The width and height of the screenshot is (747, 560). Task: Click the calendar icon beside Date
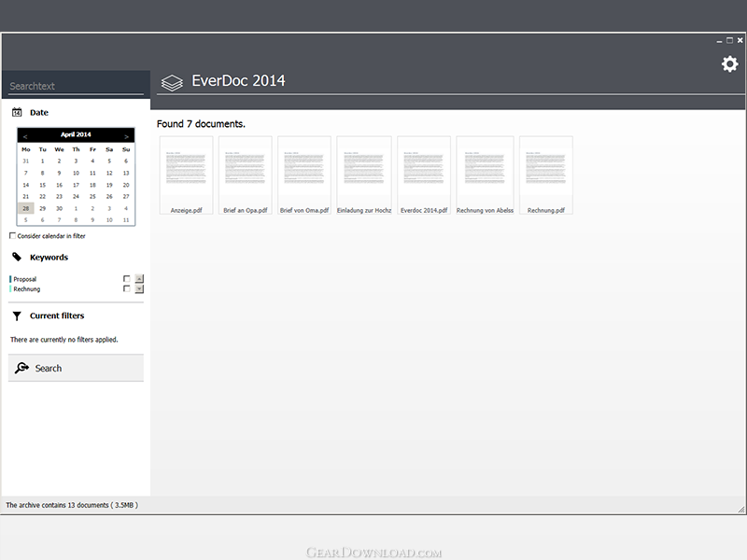coord(17,112)
